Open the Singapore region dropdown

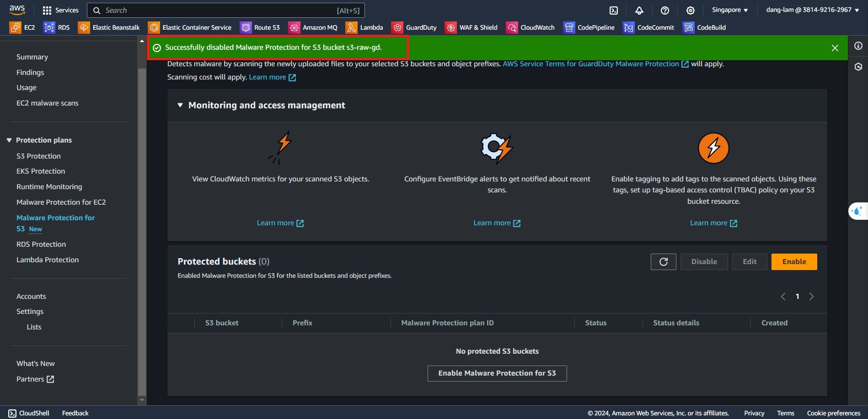(729, 10)
